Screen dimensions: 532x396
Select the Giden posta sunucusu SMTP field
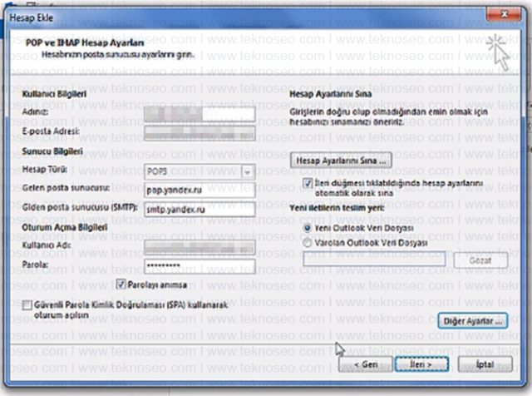(199, 210)
